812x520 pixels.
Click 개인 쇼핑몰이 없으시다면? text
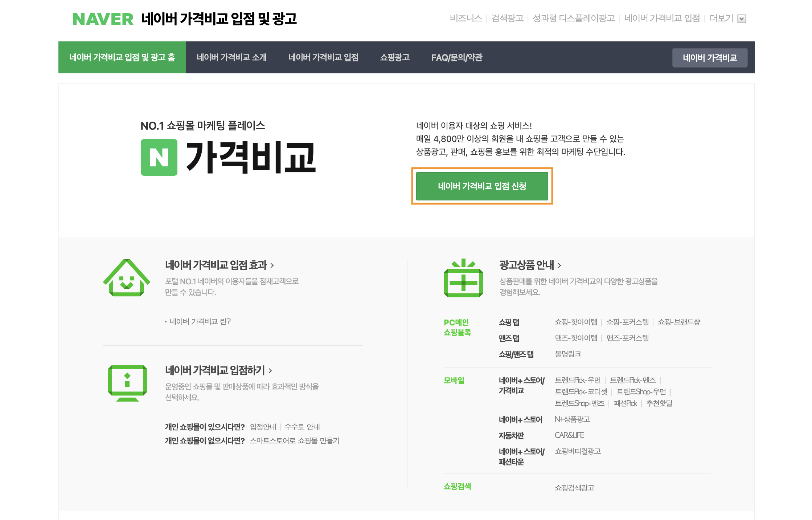point(205,440)
